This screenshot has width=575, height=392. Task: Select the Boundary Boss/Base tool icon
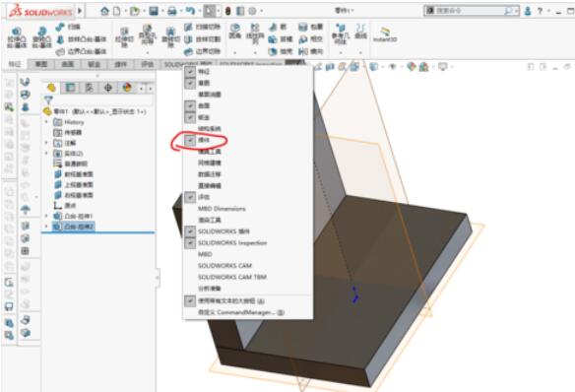pos(60,51)
